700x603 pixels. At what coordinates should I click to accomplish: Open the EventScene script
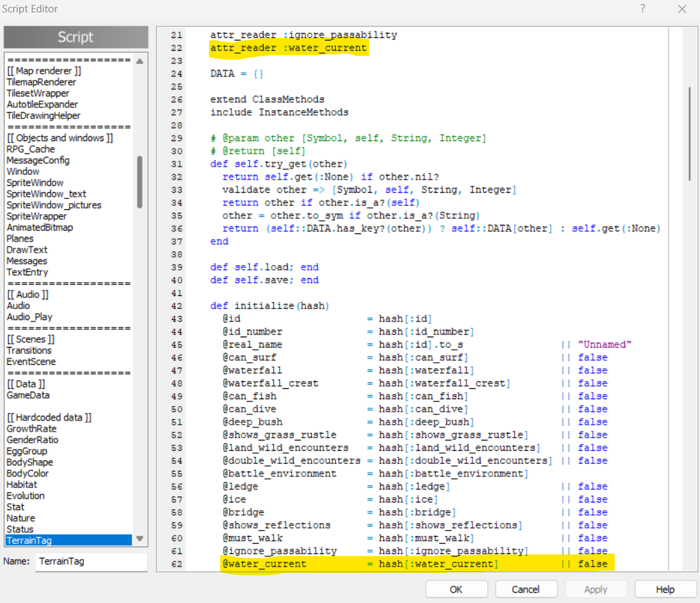coord(31,362)
